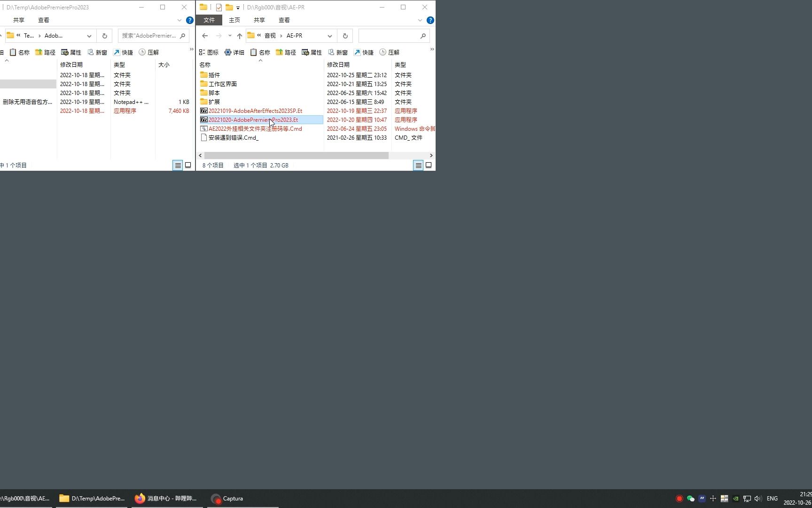Viewport: 812px width, 508px height.
Task: Click search magnifier in AE-PR window
Action: (423, 36)
